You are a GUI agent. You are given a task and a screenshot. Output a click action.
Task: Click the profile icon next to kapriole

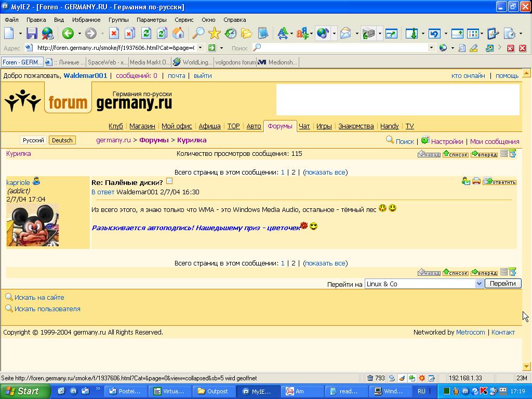click(x=36, y=181)
